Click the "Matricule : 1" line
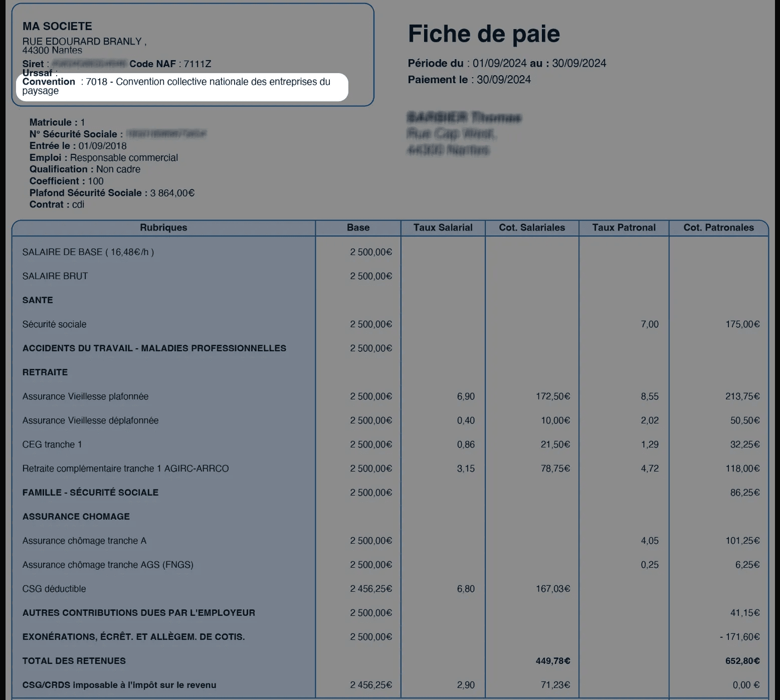This screenshot has height=700, width=780. [57, 122]
